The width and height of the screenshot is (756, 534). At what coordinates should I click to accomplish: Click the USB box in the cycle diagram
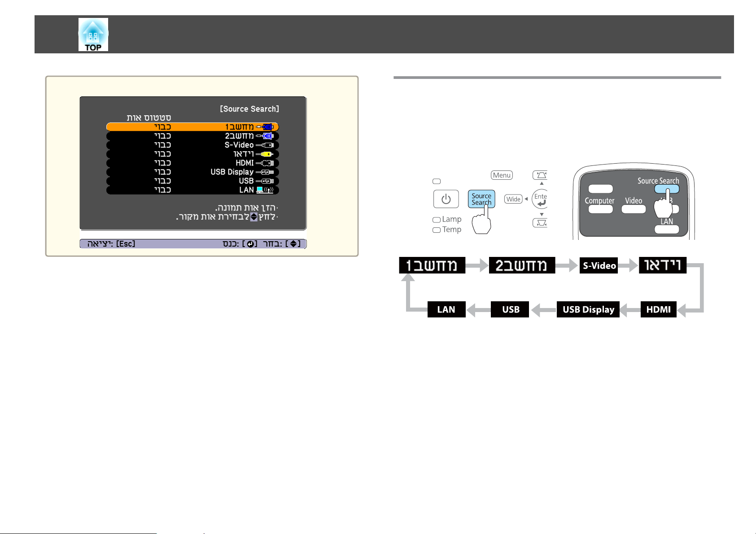pyautogui.click(x=510, y=309)
